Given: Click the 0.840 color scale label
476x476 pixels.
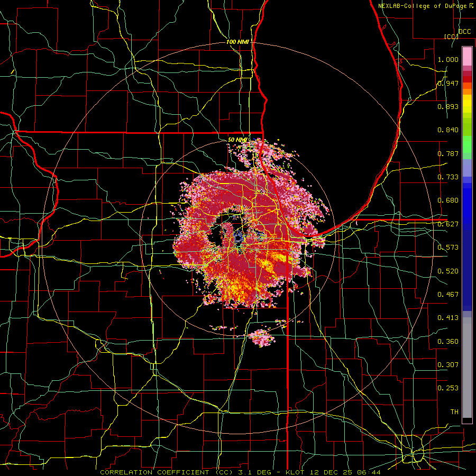Looking at the screenshot, I should click(448, 130).
